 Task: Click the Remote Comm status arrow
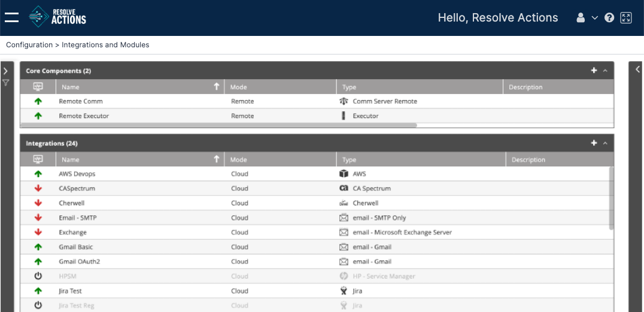click(x=38, y=102)
